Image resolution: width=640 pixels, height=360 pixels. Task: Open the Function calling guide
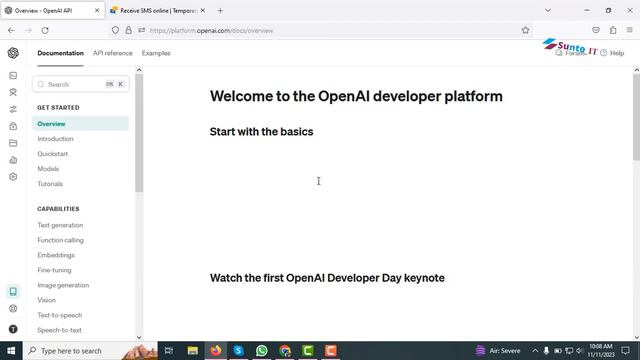60,240
